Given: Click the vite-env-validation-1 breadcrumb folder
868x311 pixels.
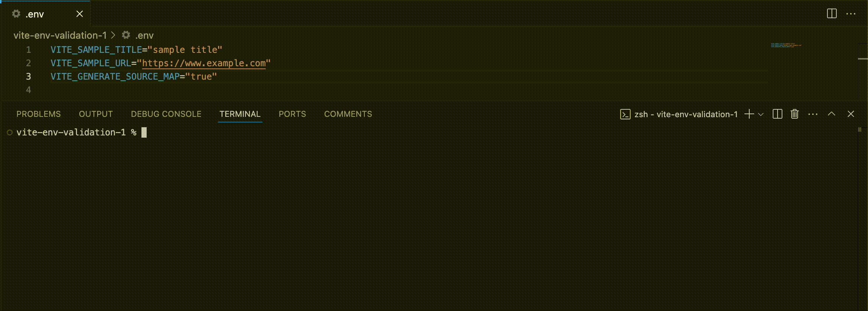Looking at the screenshot, I should [60, 35].
